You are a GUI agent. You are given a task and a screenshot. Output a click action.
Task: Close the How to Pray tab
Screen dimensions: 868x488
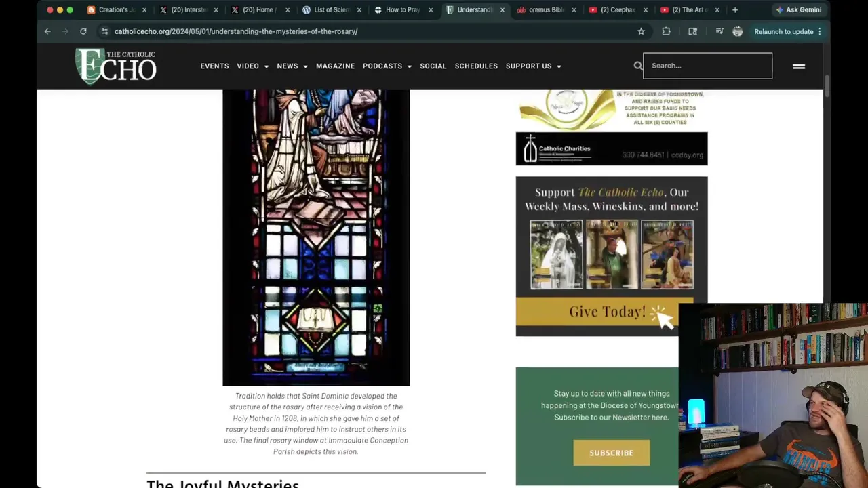point(431,10)
